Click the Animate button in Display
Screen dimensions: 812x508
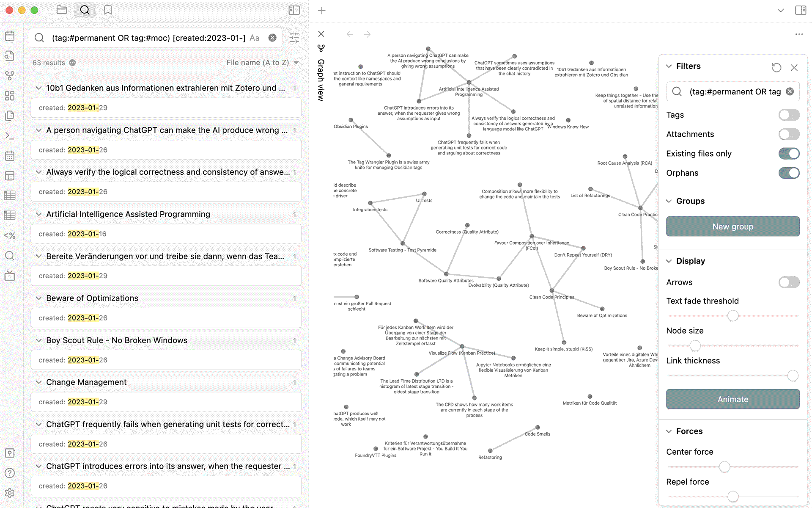(733, 399)
